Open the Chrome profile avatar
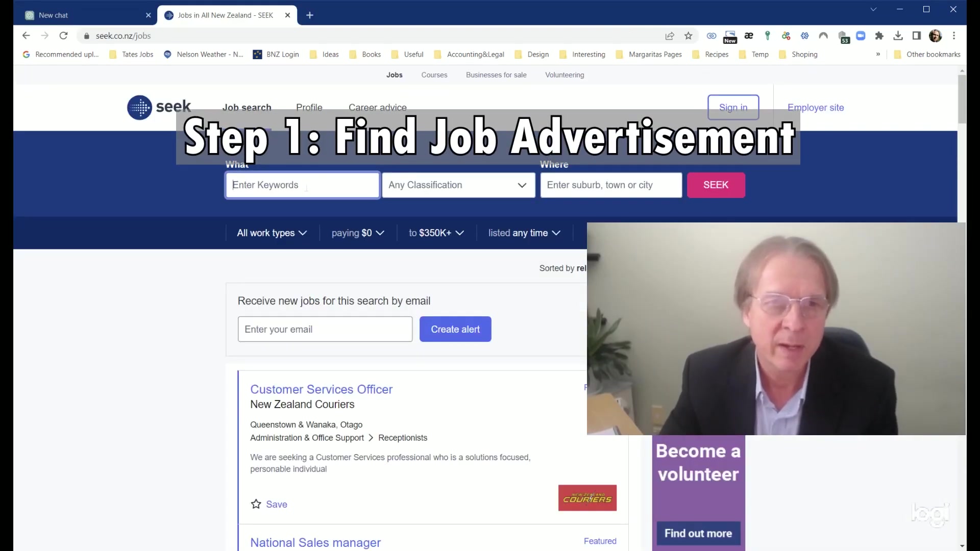Screen dimensions: 980x551 click(x=935, y=36)
